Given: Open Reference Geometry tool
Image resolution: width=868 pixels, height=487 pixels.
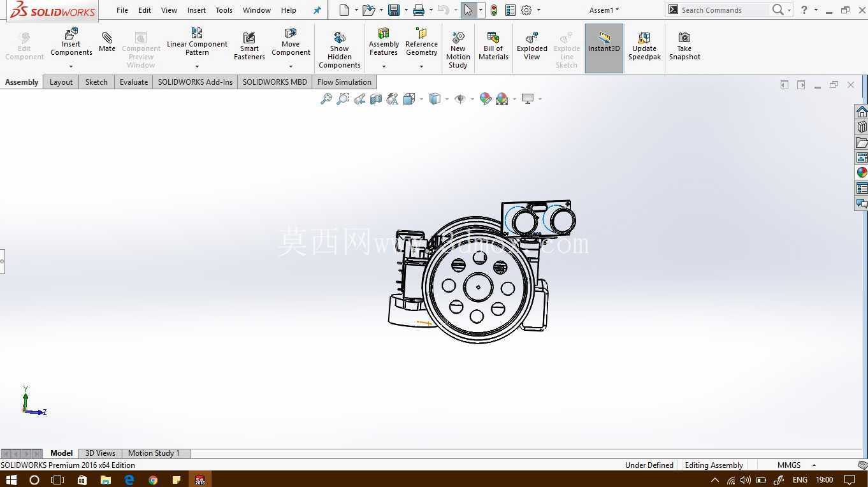Looking at the screenshot, I should point(421,42).
